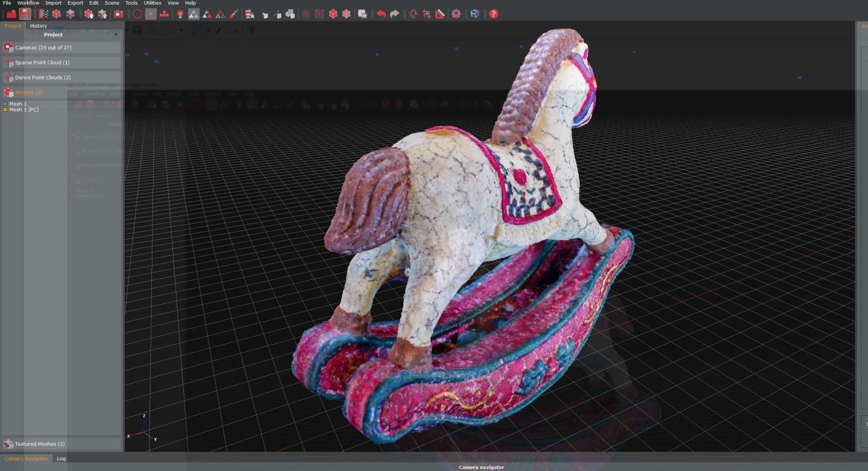Click the mesh extraction wireframe cube icon

tap(71, 14)
